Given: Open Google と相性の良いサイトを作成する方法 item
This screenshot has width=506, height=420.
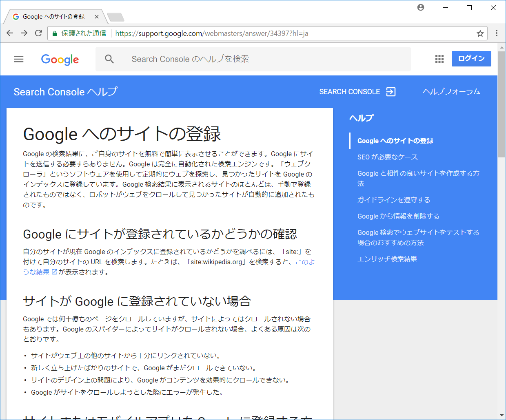Looking at the screenshot, I should point(418,178).
